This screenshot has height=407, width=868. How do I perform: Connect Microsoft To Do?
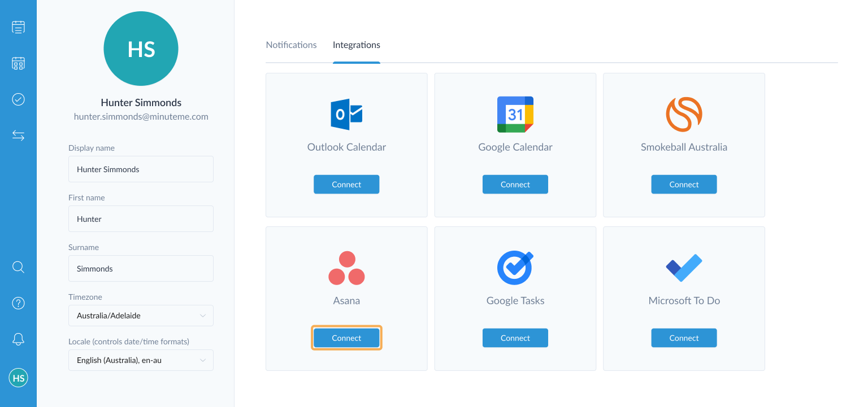click(x=684, y=338)
